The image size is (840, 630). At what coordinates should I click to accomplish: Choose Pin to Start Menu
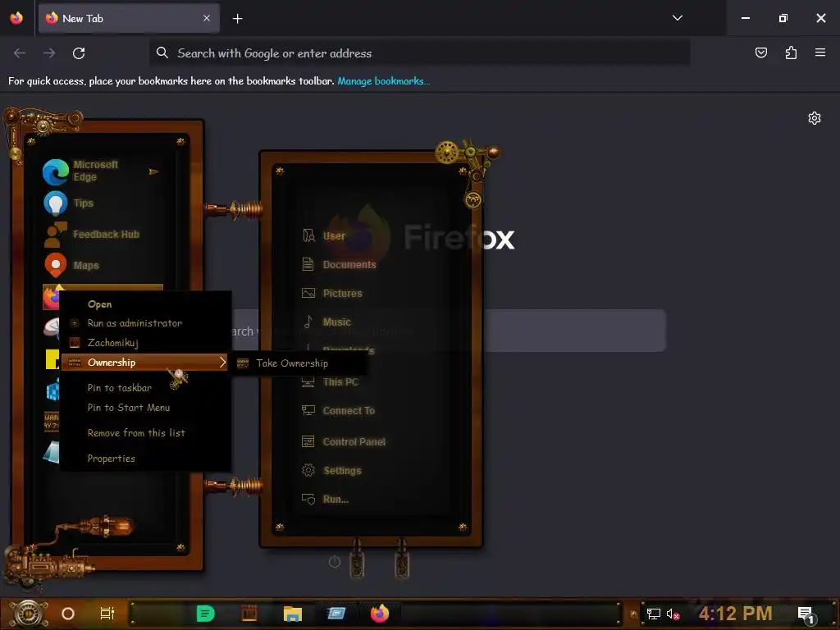(146, 408)
